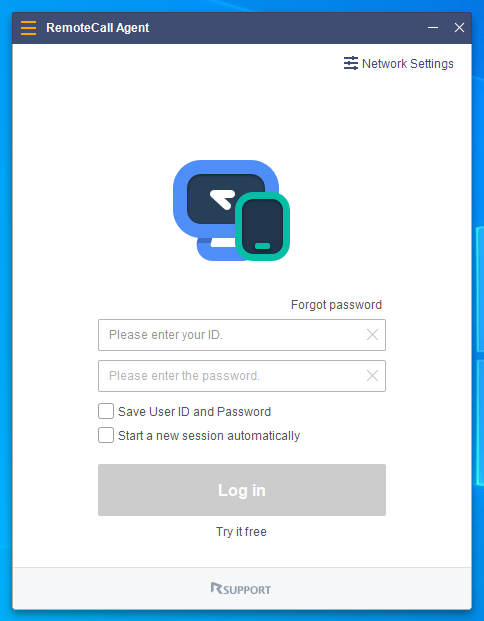Close the RemoteCall Agent window
The image size is (484, 621).
459,28
